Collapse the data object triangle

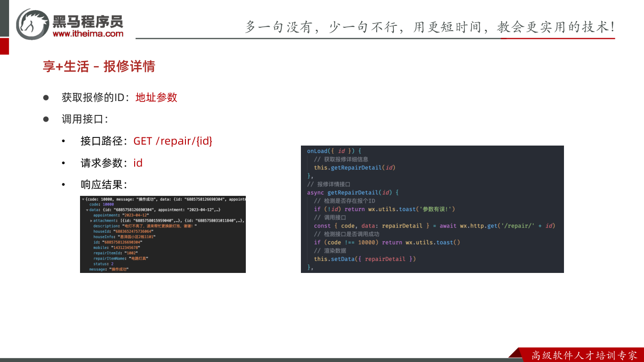coord(87,210)
